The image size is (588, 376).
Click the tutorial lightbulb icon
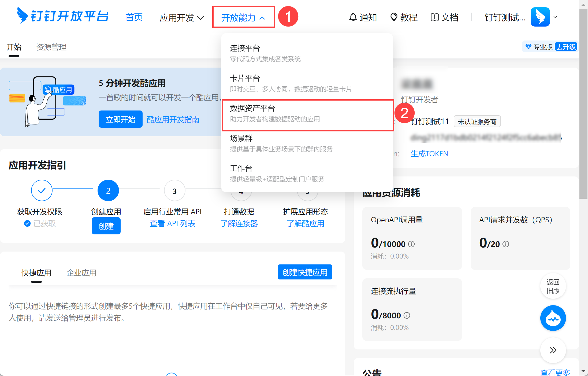[x=393, y=17]
